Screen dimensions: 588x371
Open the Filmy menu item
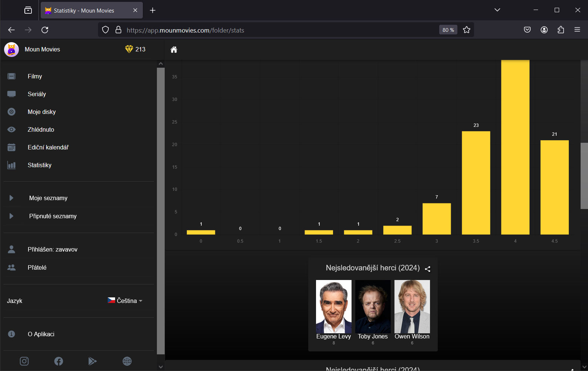(x=35, y=76)
